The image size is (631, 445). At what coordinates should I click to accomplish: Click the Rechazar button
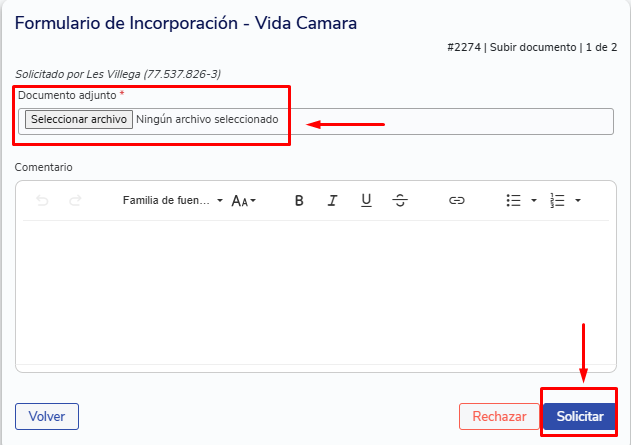click(x=499, y=416)
